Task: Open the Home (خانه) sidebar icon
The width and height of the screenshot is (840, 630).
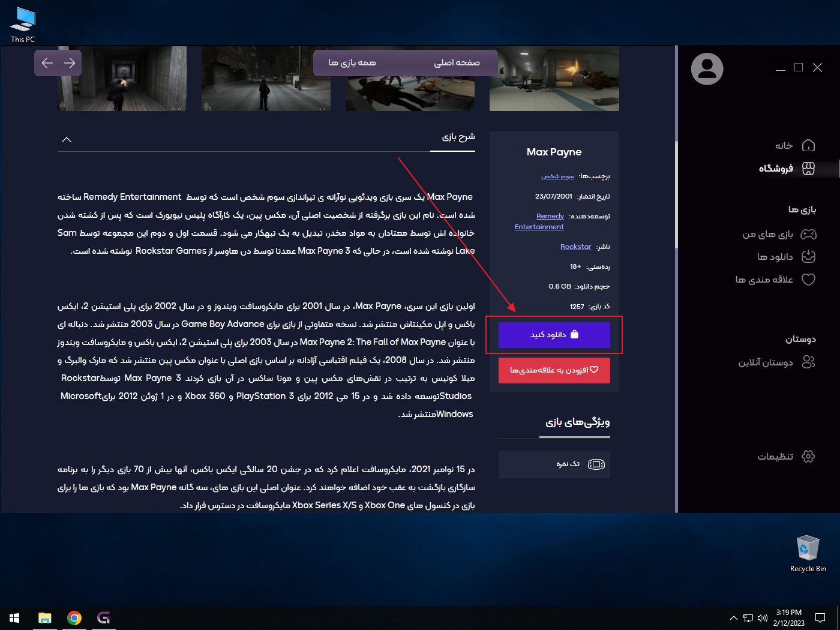Action: pos(808,146)
